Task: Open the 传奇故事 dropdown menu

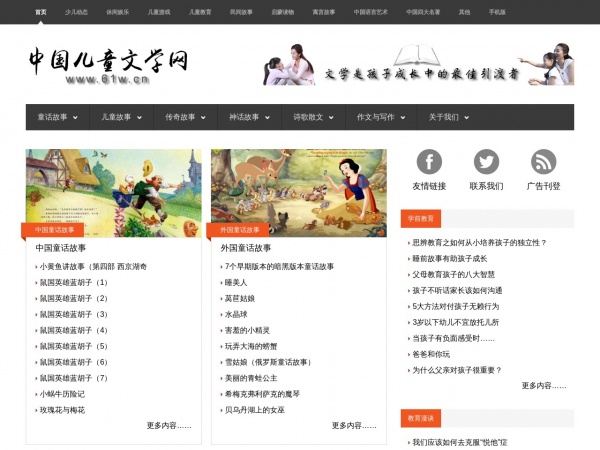Action: tap(185, 117)
